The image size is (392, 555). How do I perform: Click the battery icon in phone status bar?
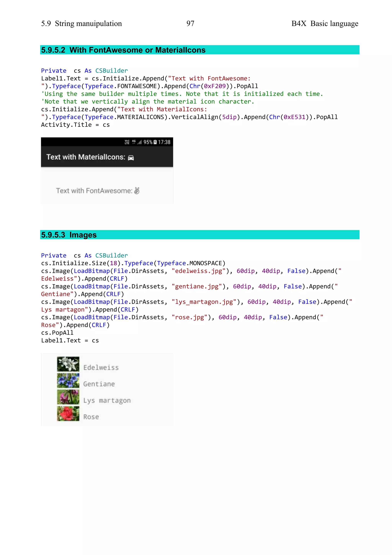tap(155, 142)
